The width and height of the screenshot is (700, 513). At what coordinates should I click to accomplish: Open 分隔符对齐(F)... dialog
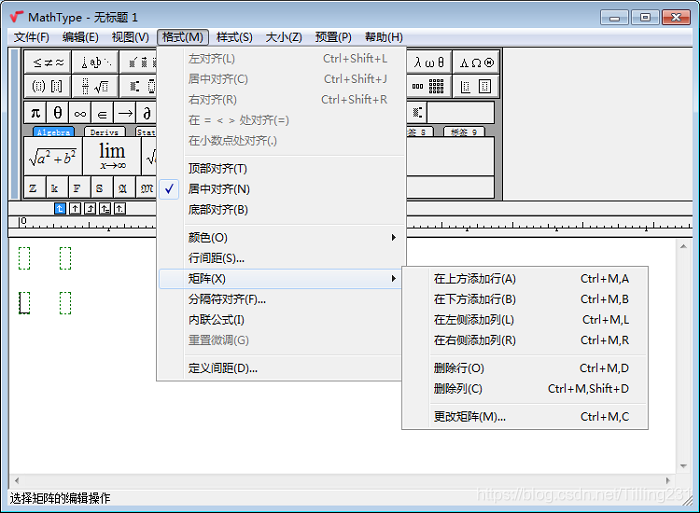(280, 299)
